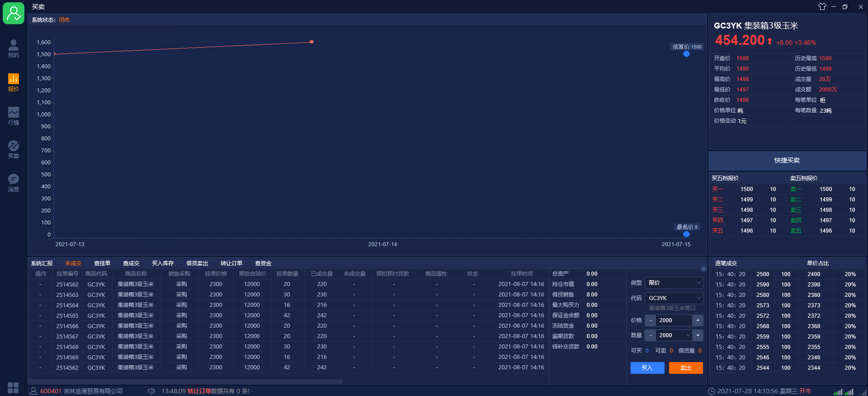
Task: Select order row 2514565
Action: click(x=288, y=316)
